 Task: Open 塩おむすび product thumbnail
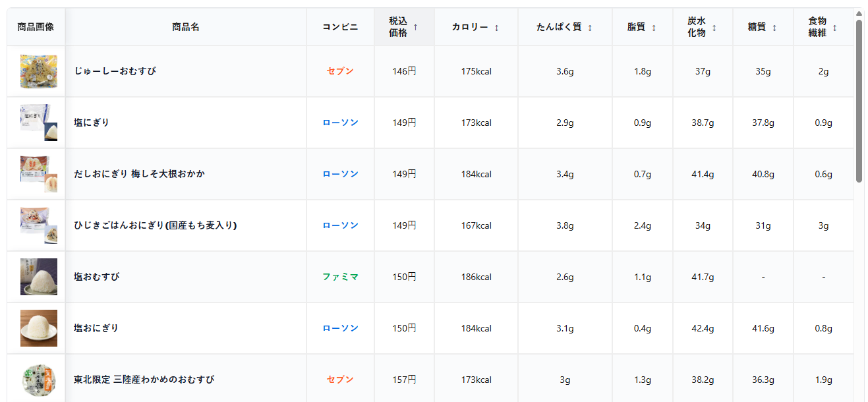tap(39, 277)
